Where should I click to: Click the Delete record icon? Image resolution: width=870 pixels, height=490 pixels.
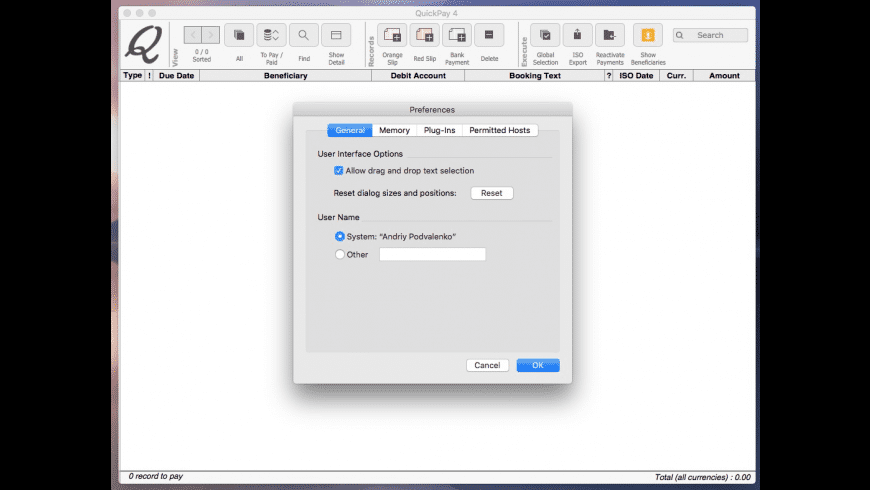click(x=489, y=35)
